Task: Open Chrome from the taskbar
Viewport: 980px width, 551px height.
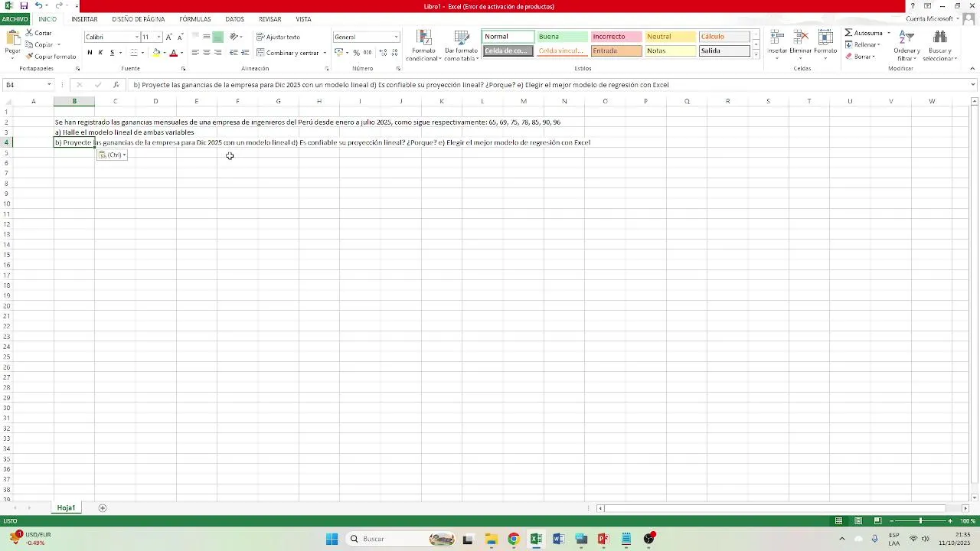Action: click(x=514, y=539)
